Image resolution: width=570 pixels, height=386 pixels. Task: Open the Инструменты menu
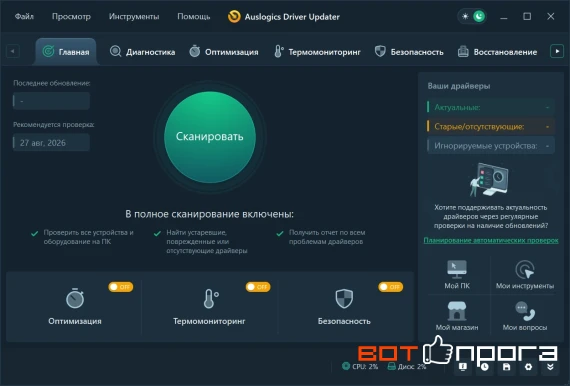point(134,17)
